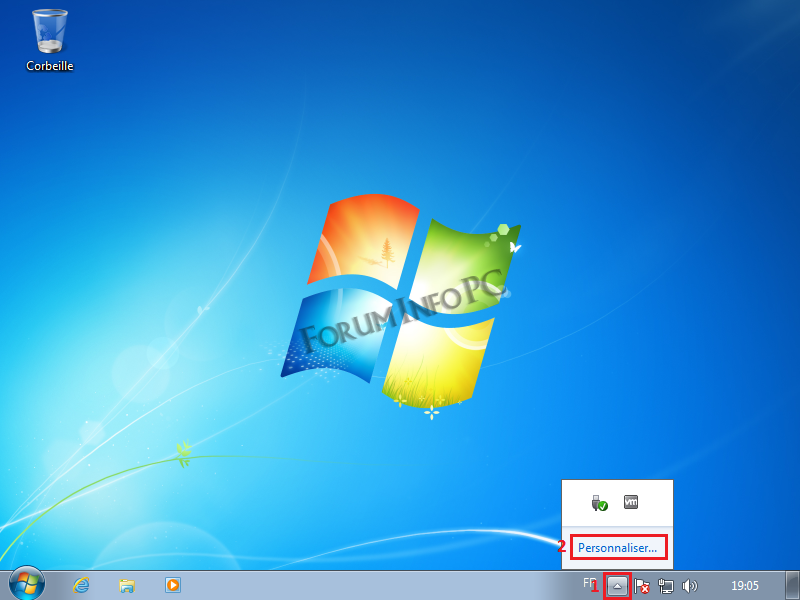
Task: Click empty taskbar space after Media Player
Action: tap(380, 585)
